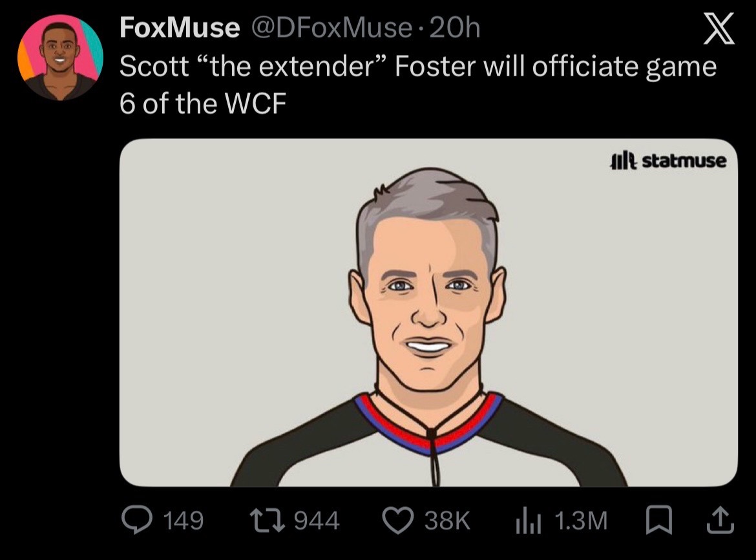Expand the referee cartoon image
756x560 pixels.
pyautogui.click(x=428, y=312)
